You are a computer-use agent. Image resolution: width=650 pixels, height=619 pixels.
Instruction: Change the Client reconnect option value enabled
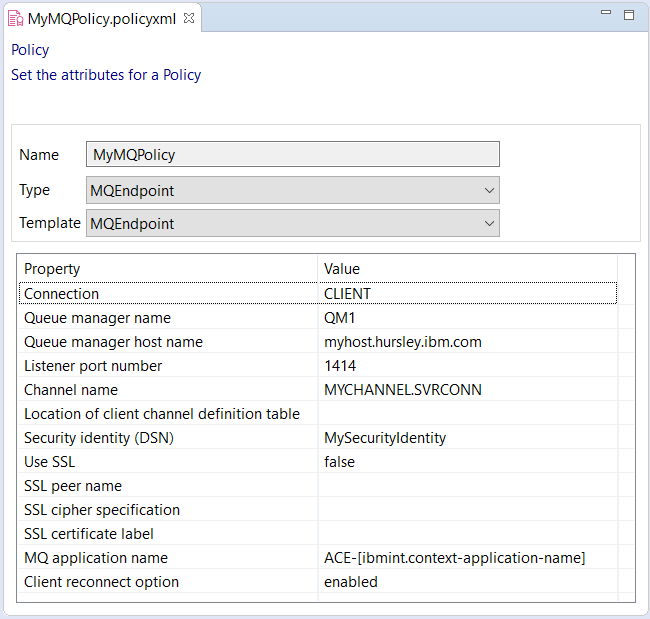[x=467, y=582]
